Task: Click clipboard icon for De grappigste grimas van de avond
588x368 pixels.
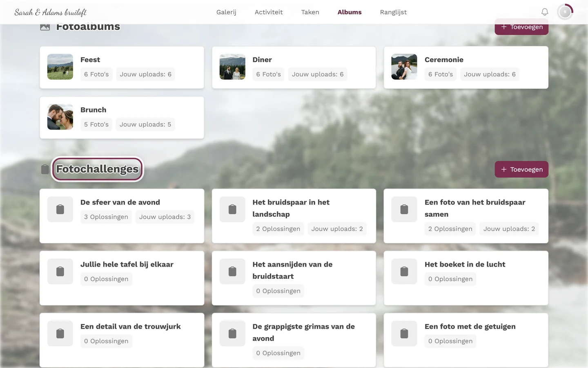Action: pyautogui.click(x=232, y=334)
